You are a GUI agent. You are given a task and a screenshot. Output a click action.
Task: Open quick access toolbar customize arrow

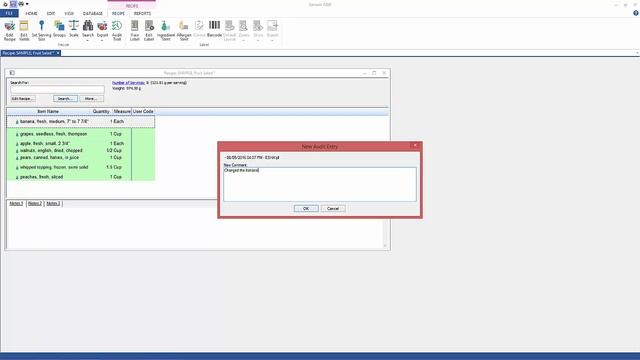pyautogui.click(x=27, y=4)
